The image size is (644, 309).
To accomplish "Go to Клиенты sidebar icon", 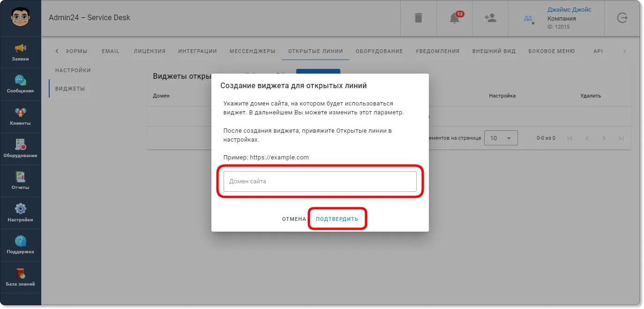I will click(20, 113).
